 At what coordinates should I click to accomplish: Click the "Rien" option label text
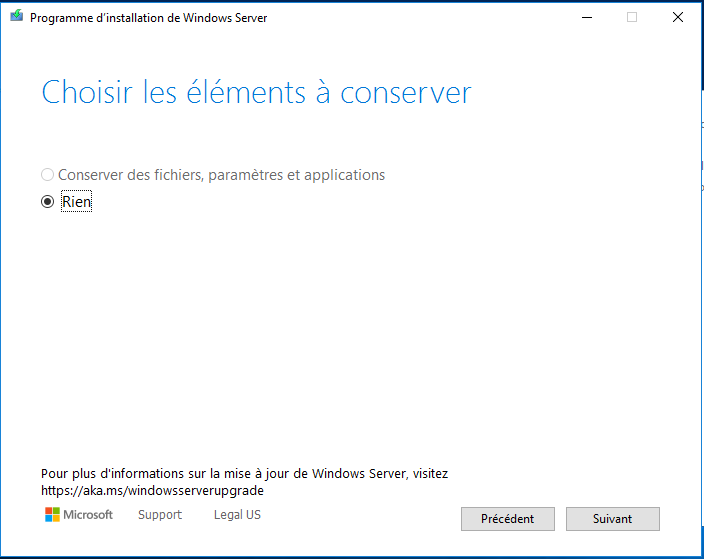(76, 202)
